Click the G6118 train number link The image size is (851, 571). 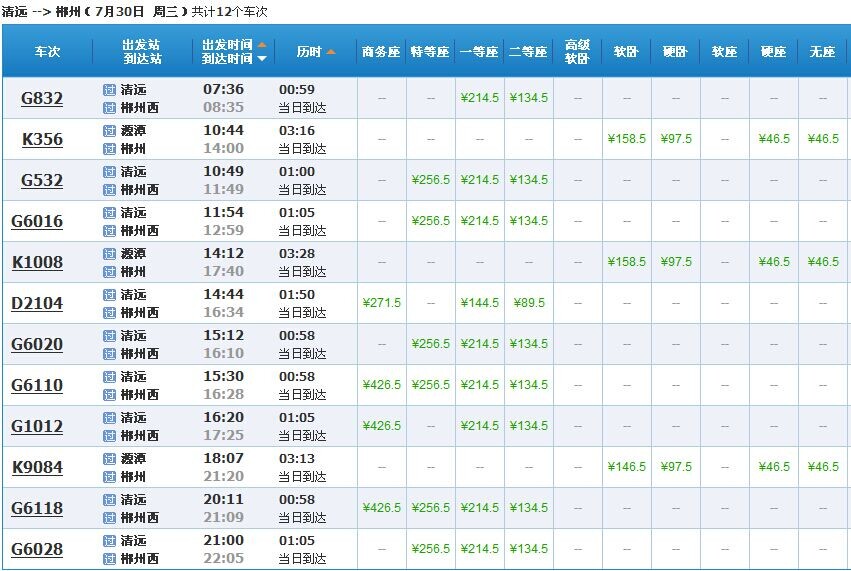click(37, 508)
